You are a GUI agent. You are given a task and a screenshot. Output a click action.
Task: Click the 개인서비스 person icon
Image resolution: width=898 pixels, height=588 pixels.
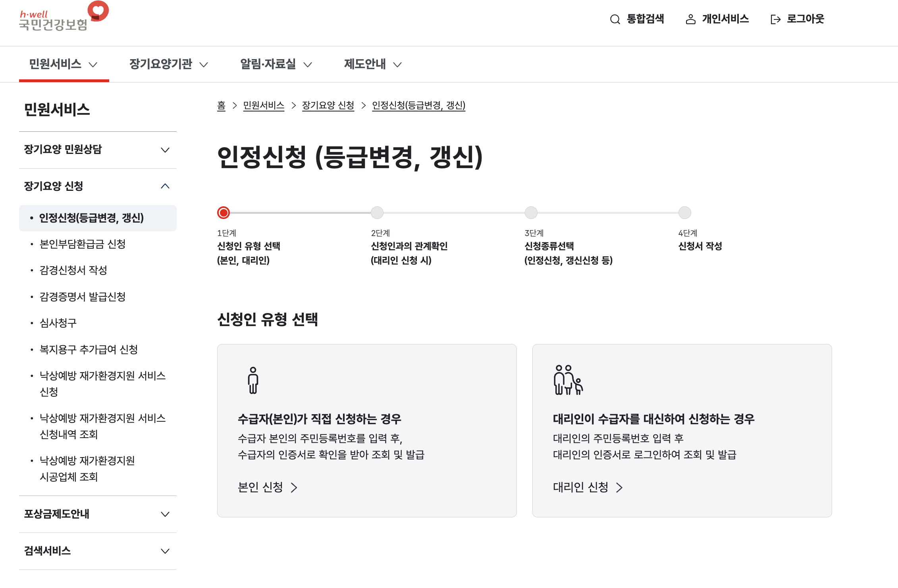(x=691, y=19)
